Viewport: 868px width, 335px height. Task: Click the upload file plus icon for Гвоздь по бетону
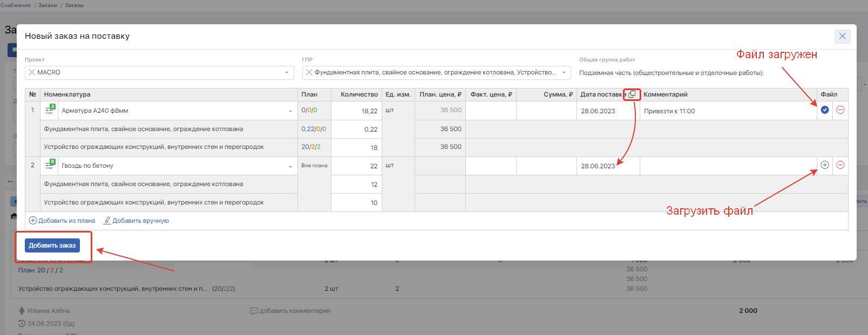824,165
